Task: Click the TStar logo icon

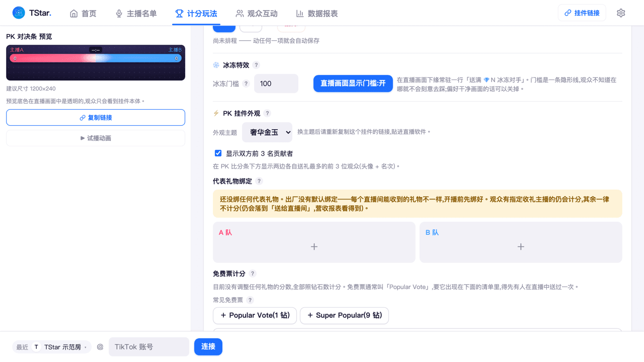Action: (x=19, y=13)
